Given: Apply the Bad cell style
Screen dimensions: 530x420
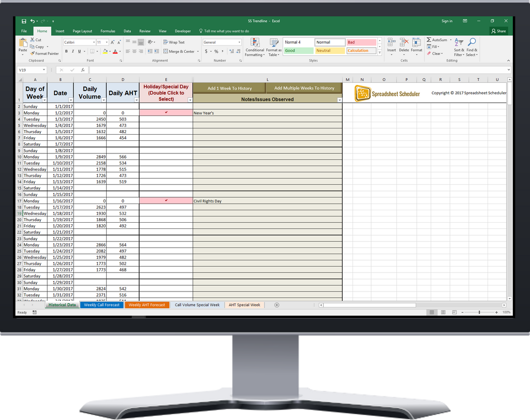Looking at the screenshot, I should (361, 42).
